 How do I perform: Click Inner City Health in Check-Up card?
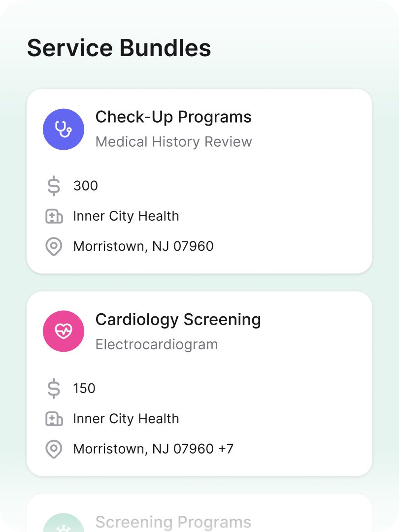pos(126,216)
